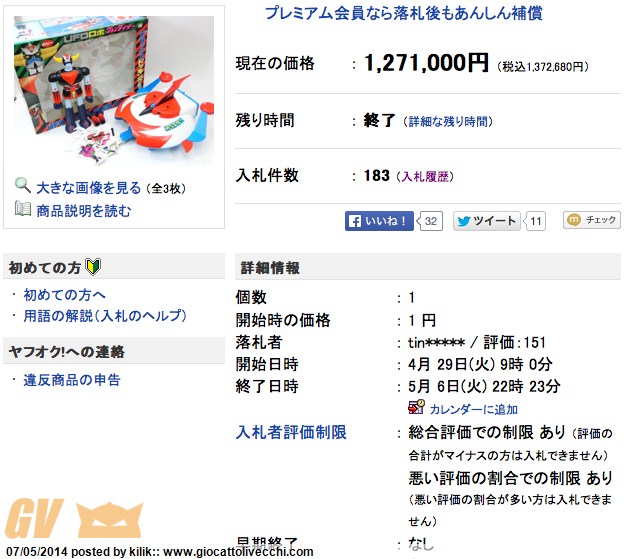Click the calendar icon next to カレンダーに追加
This screenshot has width=630, height=559.
pyautogui.click(x=416, y=407)
